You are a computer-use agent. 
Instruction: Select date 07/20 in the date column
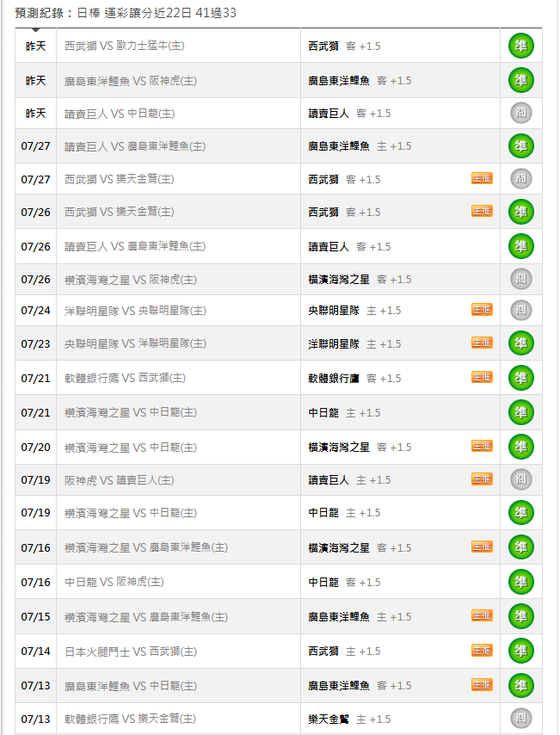click(35, 448)
